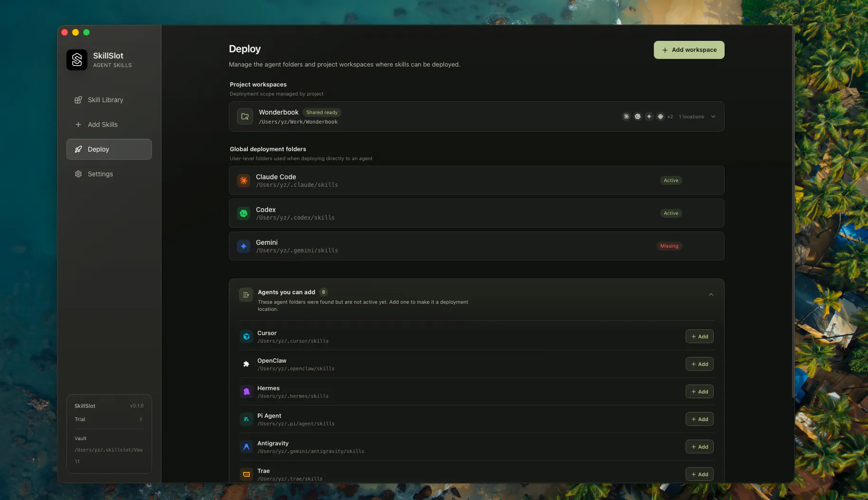The width and height of the screenshot is (868, 500).
Task: Click the orange Claude Code agent icon
Action: pos(244,181)
